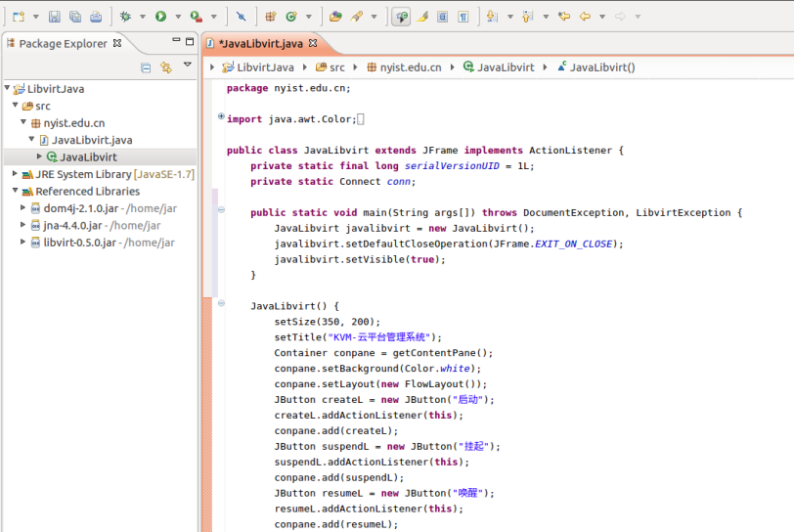Collapse the nyist.edu.cn package node
Image resolution: width=794 pixels, height=532 pixels.
(23, 122)
